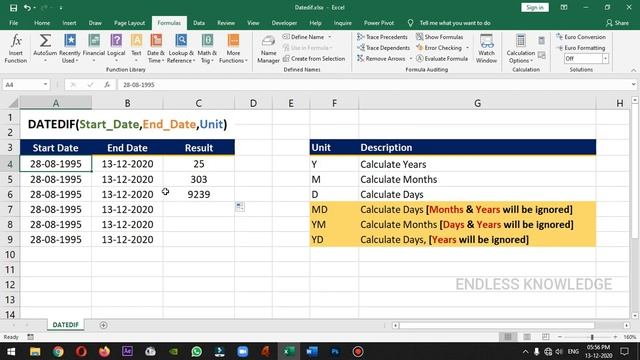
Task: Click Euro Conversion
Action: [x=581, y=37]
